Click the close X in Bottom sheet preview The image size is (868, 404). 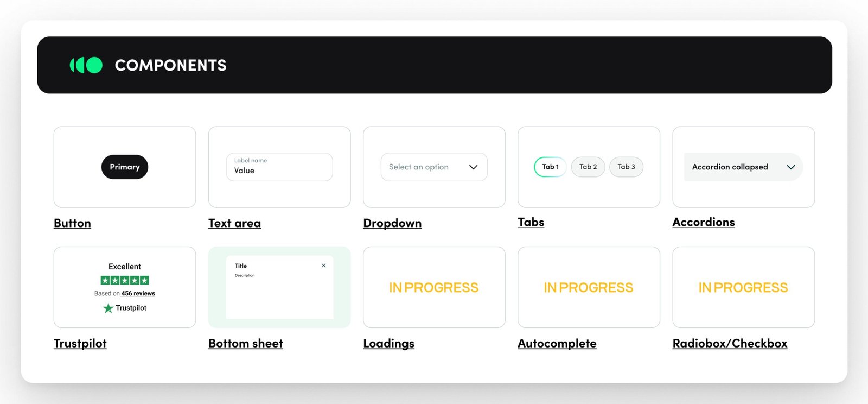coord(323,266)
